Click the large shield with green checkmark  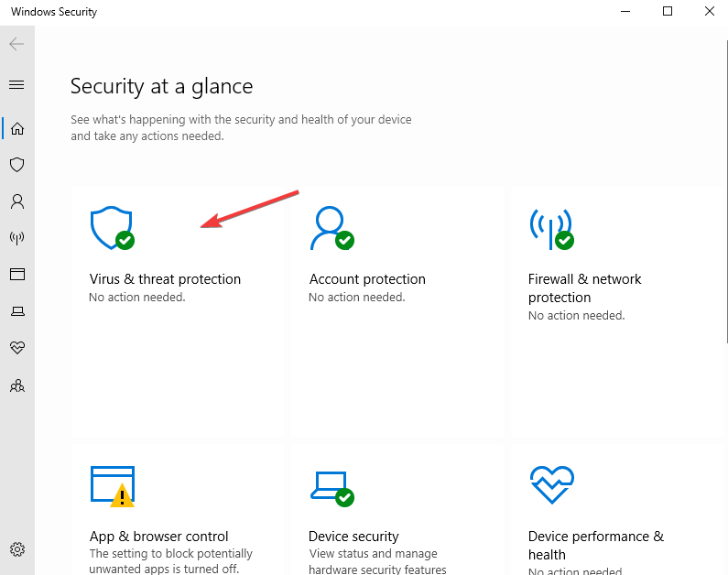click(x=113, y=228)
